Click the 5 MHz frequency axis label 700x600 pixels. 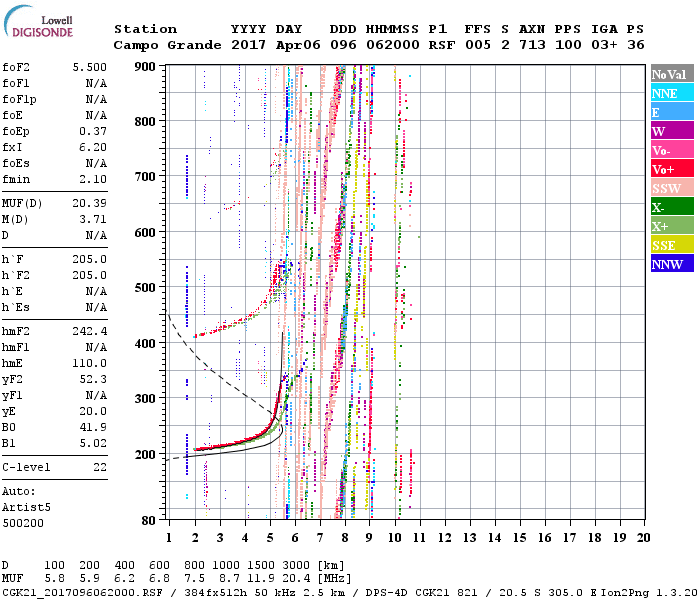click(x=270, y=538)
